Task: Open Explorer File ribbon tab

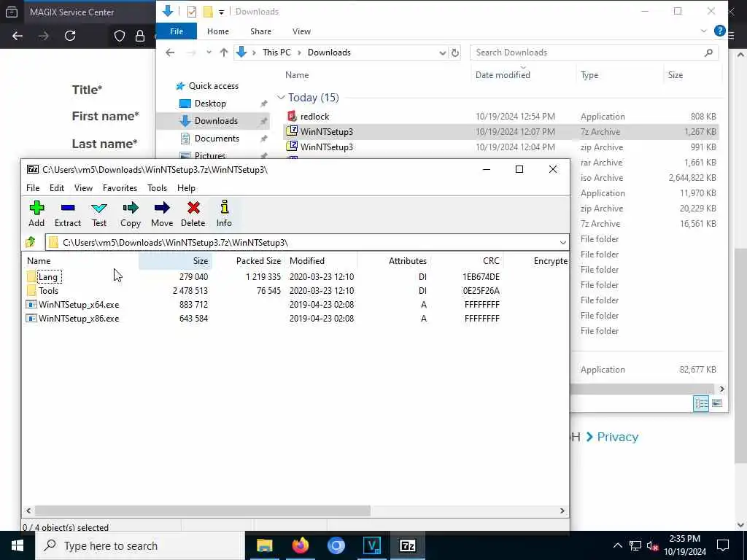Action: (x=177, y=31)
